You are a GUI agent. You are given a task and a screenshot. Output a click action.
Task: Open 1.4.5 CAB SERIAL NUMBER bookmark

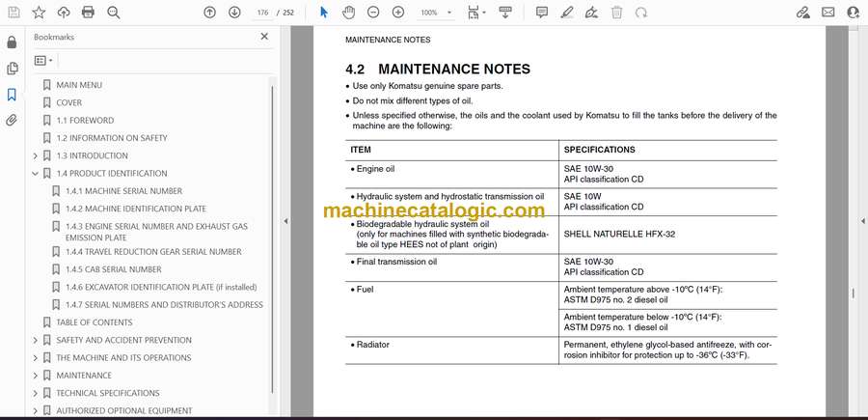pyautogui.click(x=114, y=269)
